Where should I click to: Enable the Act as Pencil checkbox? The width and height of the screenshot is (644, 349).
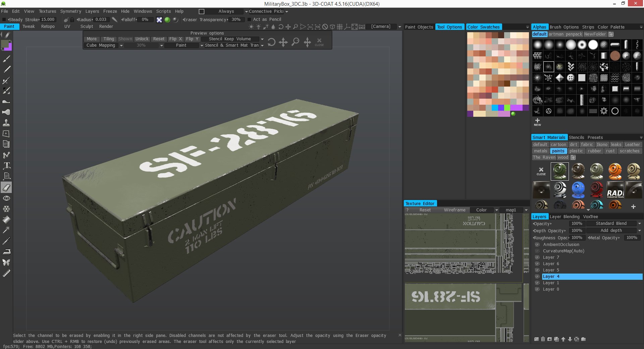250,19
